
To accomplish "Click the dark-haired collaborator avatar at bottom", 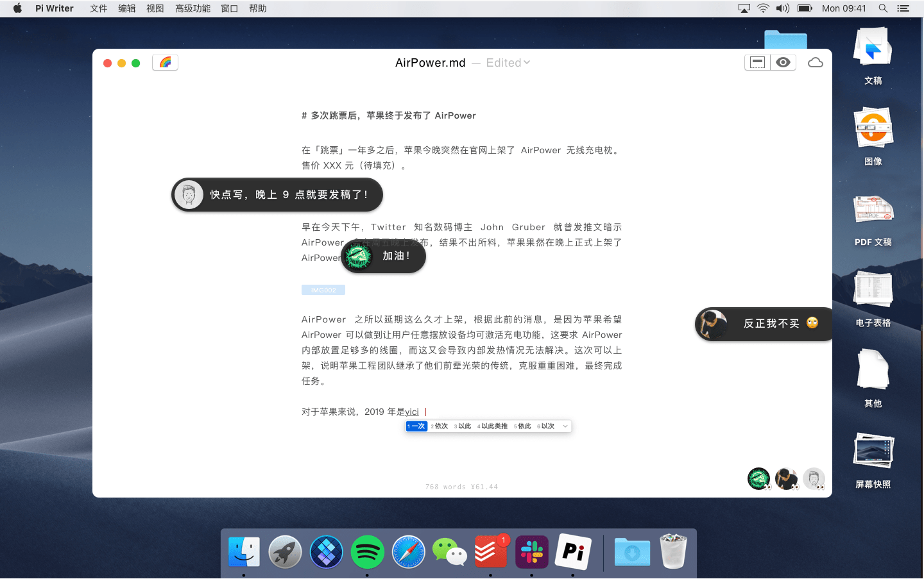I will click(787, 478).
